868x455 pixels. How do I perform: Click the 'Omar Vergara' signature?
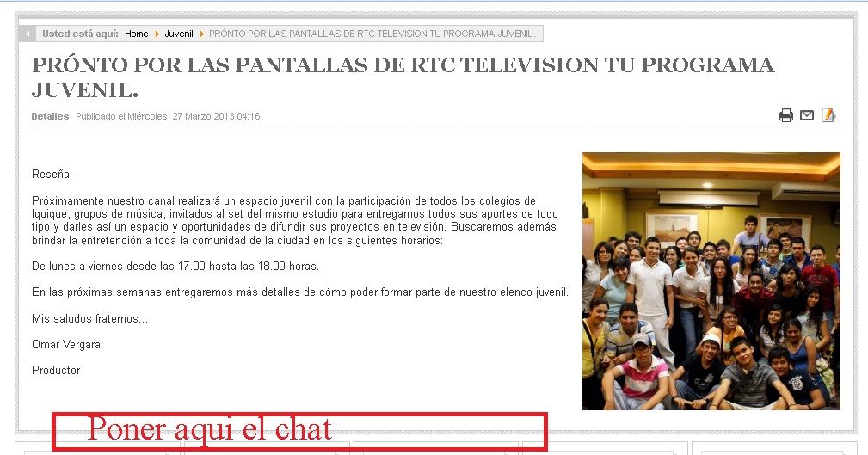click(66, 344)
